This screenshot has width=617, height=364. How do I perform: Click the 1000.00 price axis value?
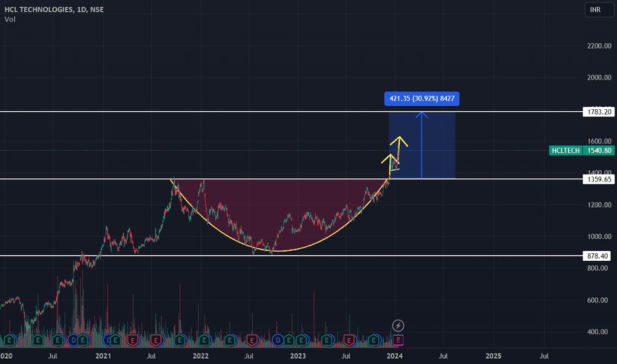pyautogui.click(x=599, y=236)
